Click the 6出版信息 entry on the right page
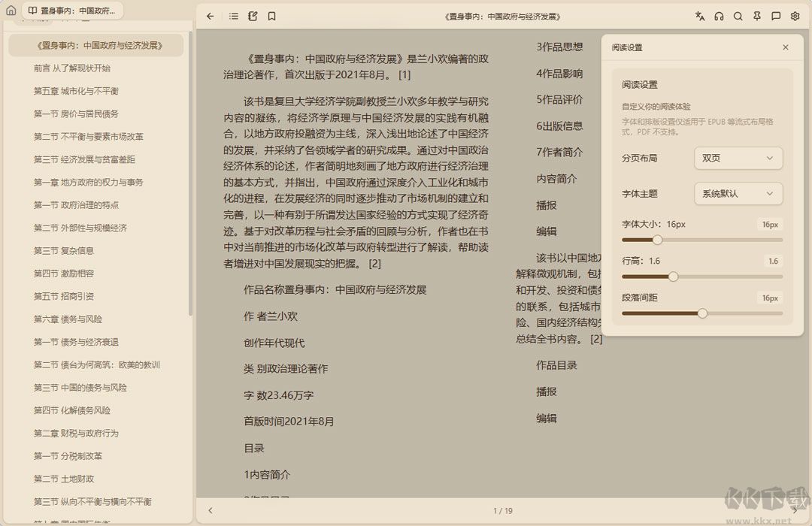 point(559,125)
